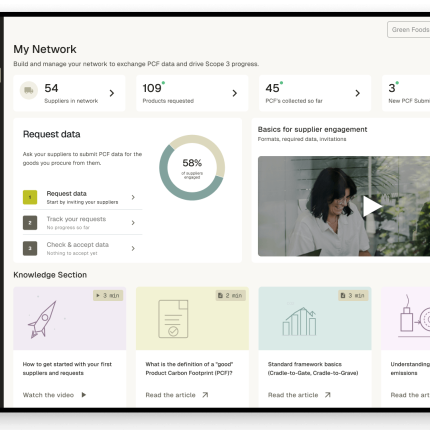430x430 pixels.
Task: Expand the Track your requests chevron
Action: pos(133,223)
